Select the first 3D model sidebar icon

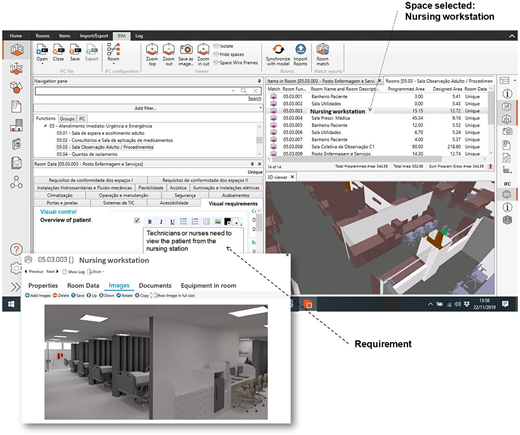[17, 50]
